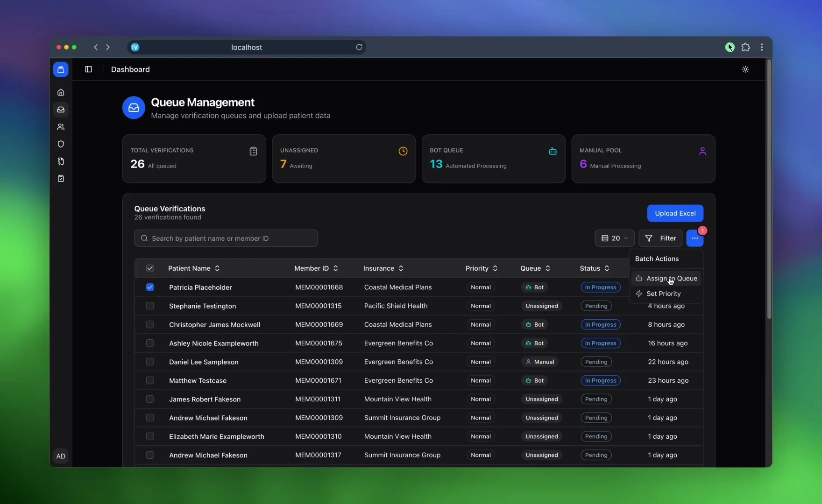Uncheck Patricia Placeholder row checkbox
This screenshot has height=504, width=822.
150,287
